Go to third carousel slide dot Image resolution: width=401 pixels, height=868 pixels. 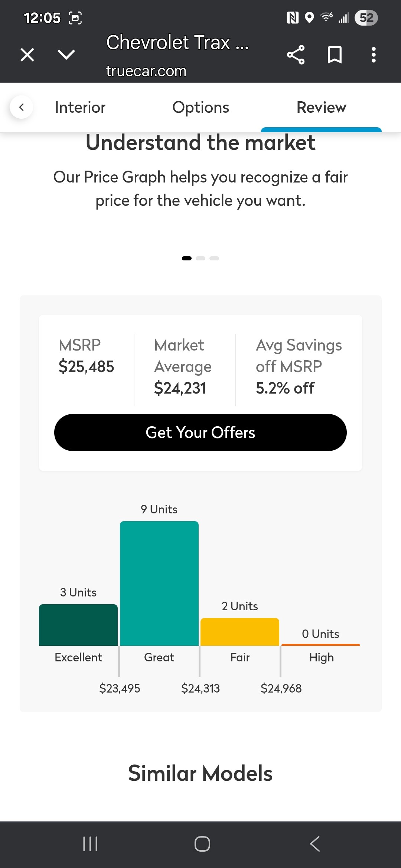[214, 258]
